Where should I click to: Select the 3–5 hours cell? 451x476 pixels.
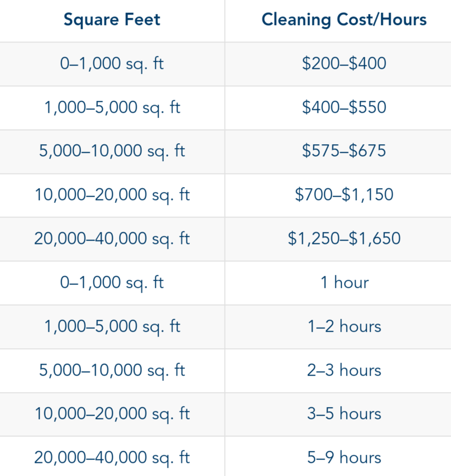344,414
